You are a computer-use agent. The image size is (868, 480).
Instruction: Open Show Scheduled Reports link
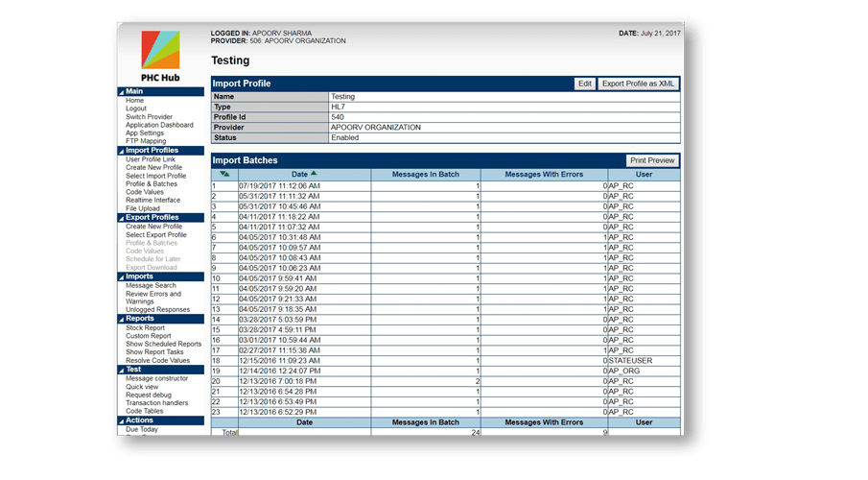click(x=163, y=345)
